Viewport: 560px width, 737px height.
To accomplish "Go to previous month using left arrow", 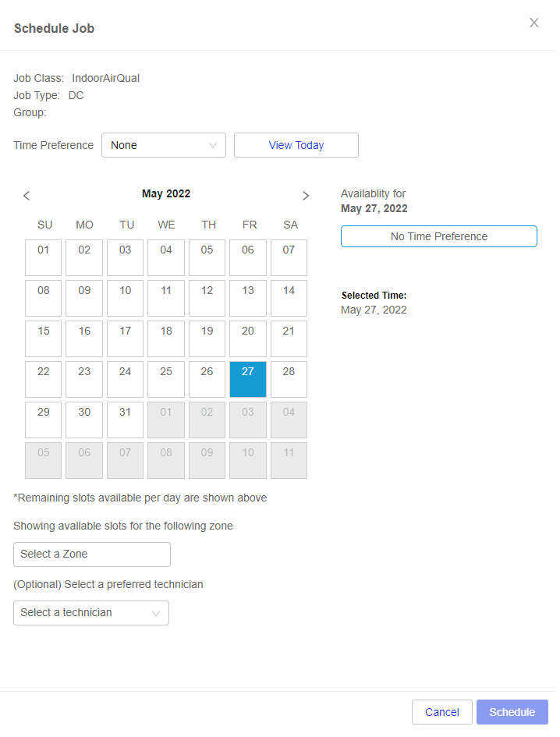I will [x=27, y=196].
